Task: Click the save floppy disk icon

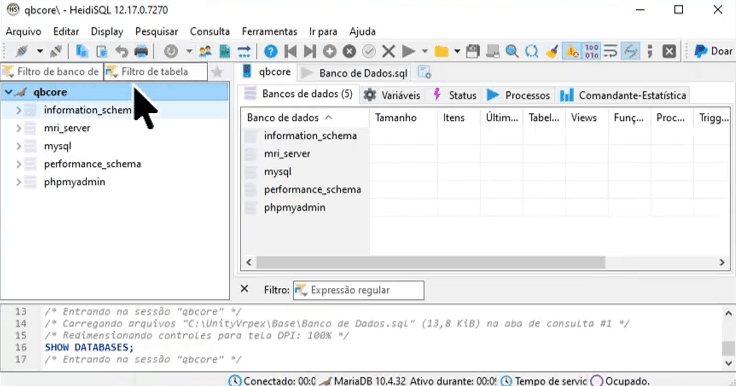Action: pos(473,51)
